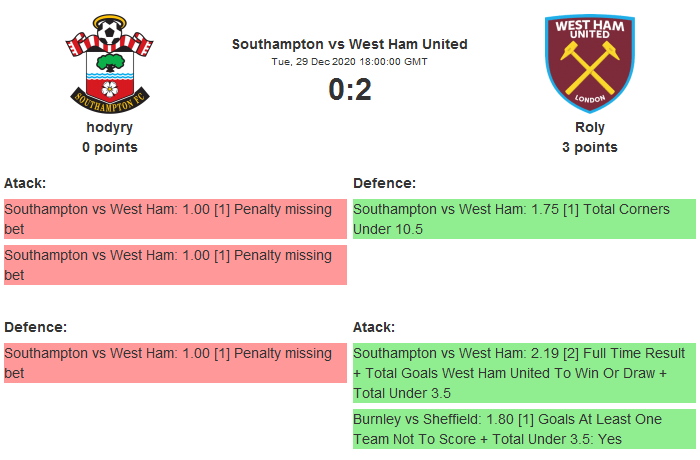Click the first red Penalty missing bet row
Screen dimensions: 700x460
point(174,219)
